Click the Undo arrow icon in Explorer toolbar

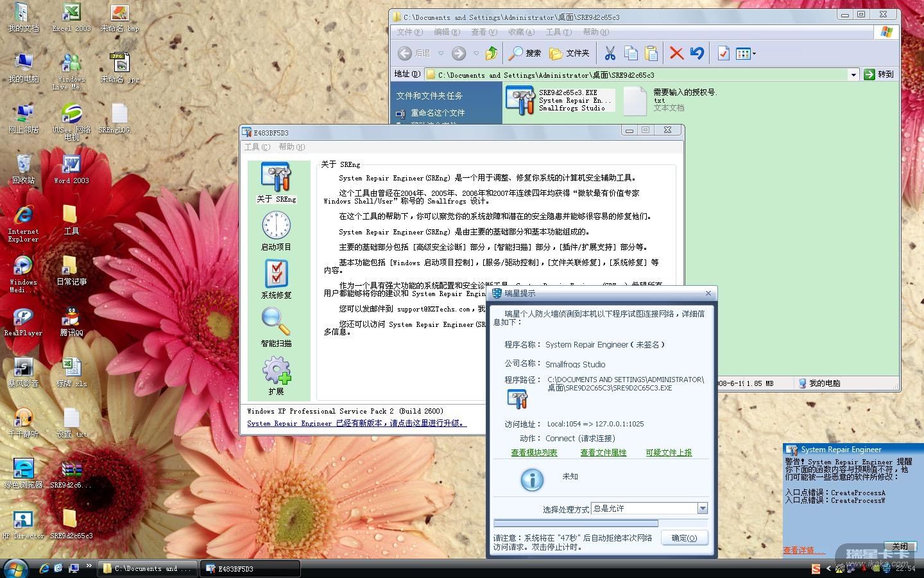(697, 53)
